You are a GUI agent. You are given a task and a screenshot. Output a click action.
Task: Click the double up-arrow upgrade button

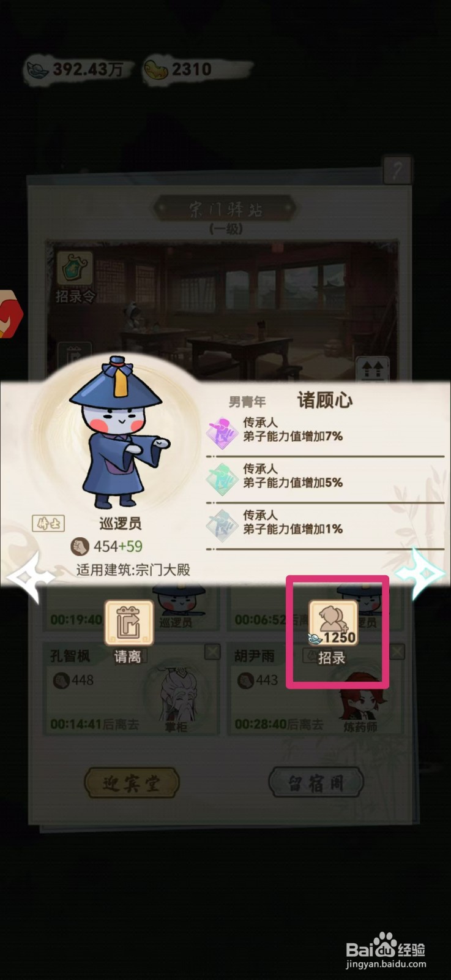click(x=373, y=369)
